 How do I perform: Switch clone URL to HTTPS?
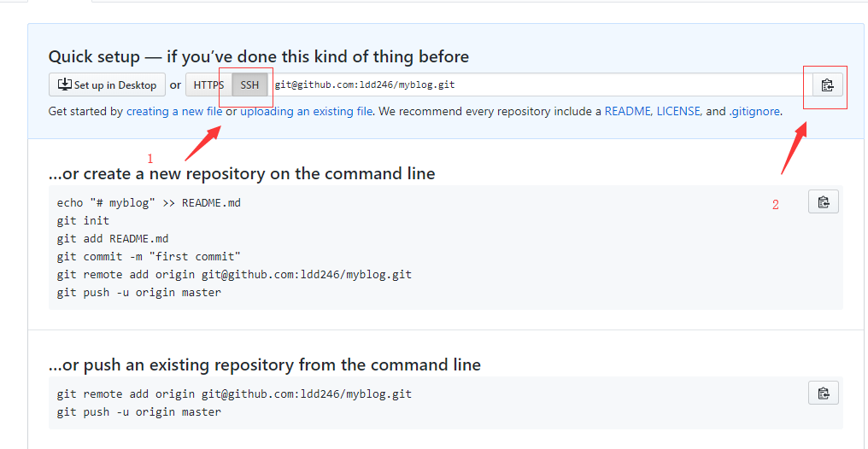click(208, 85)
